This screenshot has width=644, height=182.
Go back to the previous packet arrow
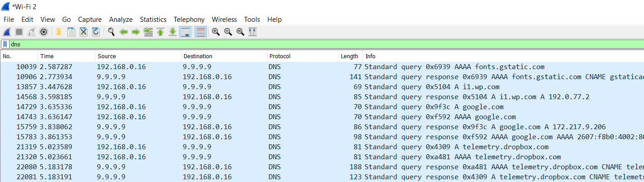[x=123, y=32]
